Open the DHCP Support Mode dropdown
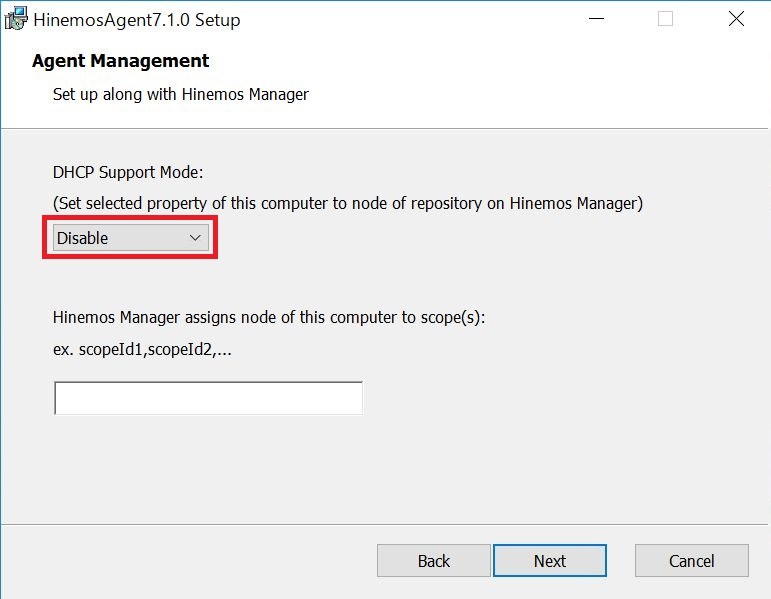Image resolution: width=771 pixels, height=599 pixels. coord(131,238)
